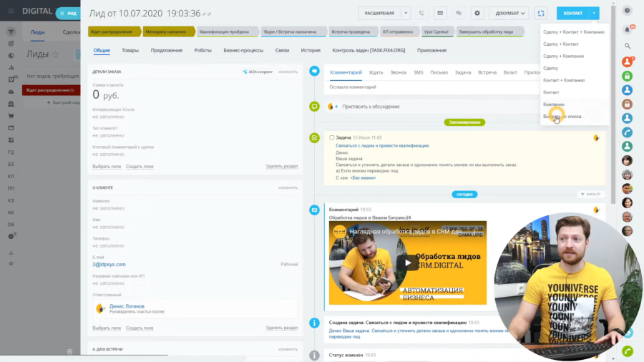Open the ДОКУМЕНТ dropdown

point(509,13)
